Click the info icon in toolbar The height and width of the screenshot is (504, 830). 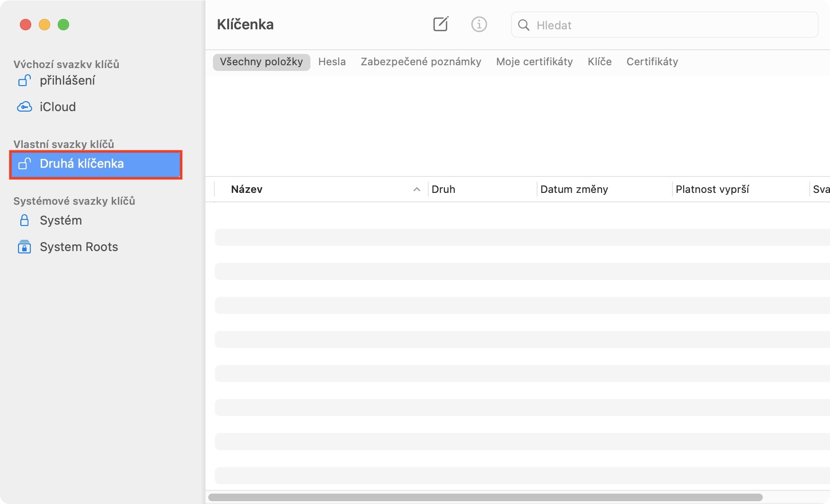tap(479, 24)
